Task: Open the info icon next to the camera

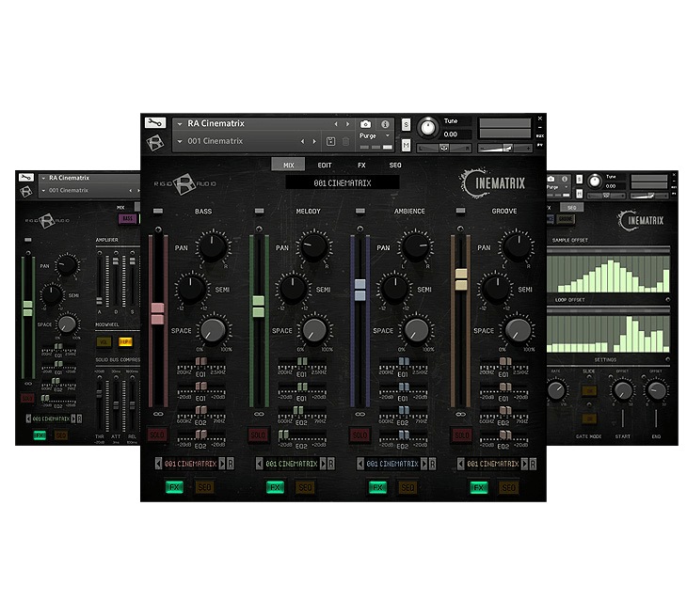Action: [x=385, y=124]
